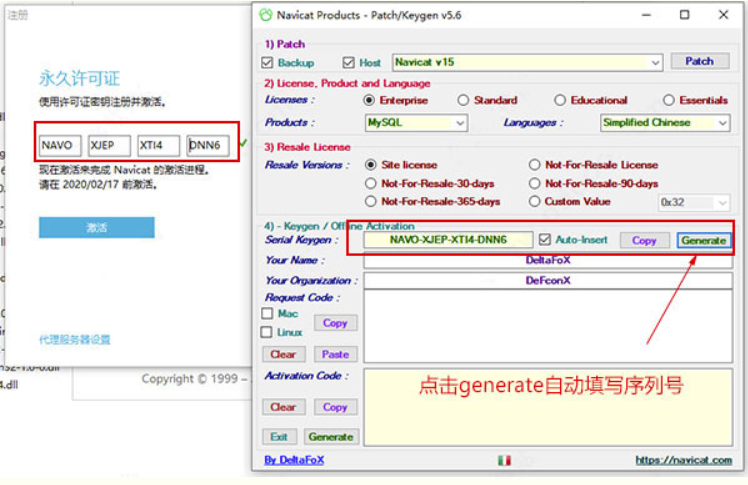Image resolution: width=748 pixels, height=485 pixels.
Task: Toggle the Auto-Insert checkbox
Action: pos(545,239)
